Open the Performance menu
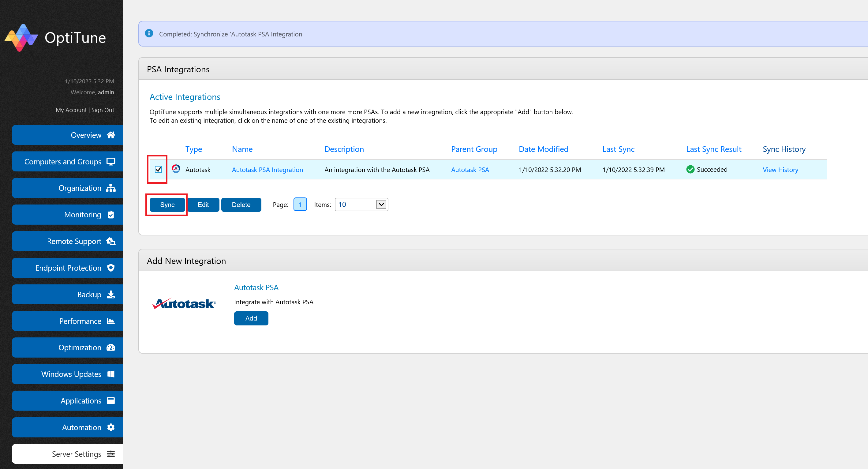The width and height of the screenshot is (868, 469). [x=67, y=321]
